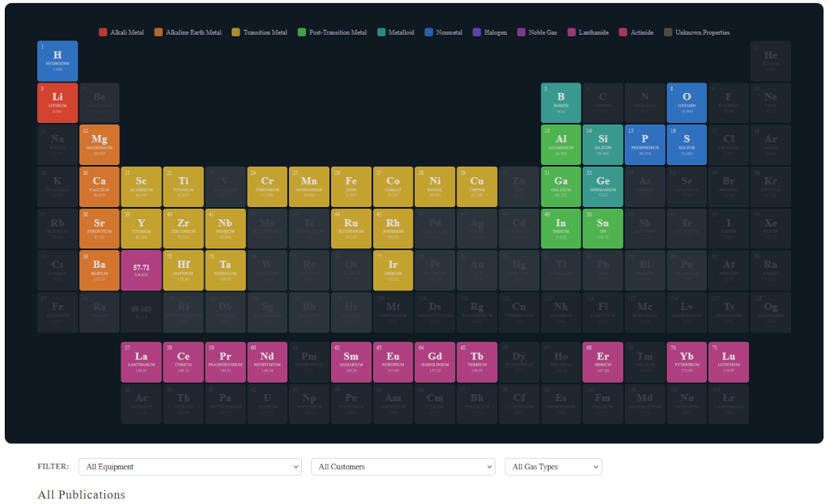Viewport: 829px width, 504px height.
Task: Select the Oxygen (O) element tile
Action: 687,103
